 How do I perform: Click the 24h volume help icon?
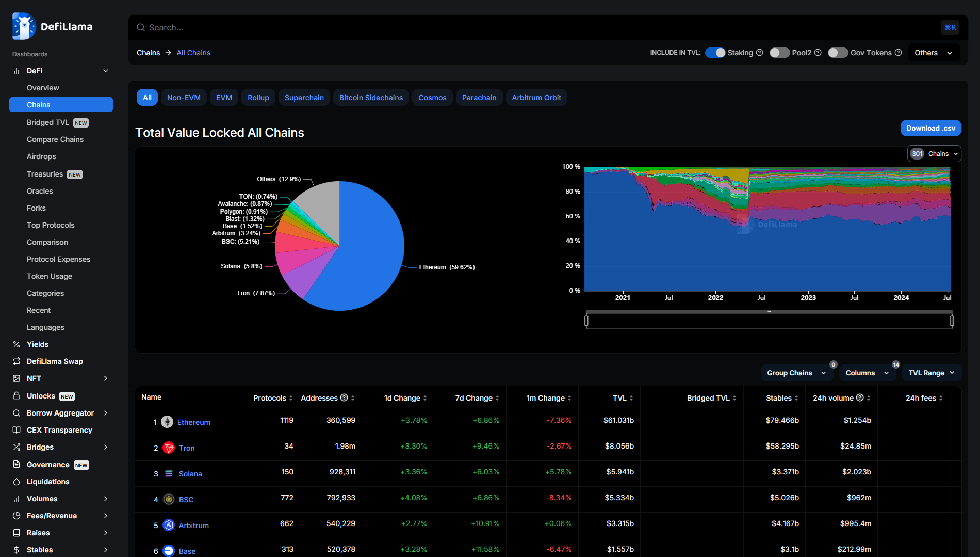click(x=860, y=397)
